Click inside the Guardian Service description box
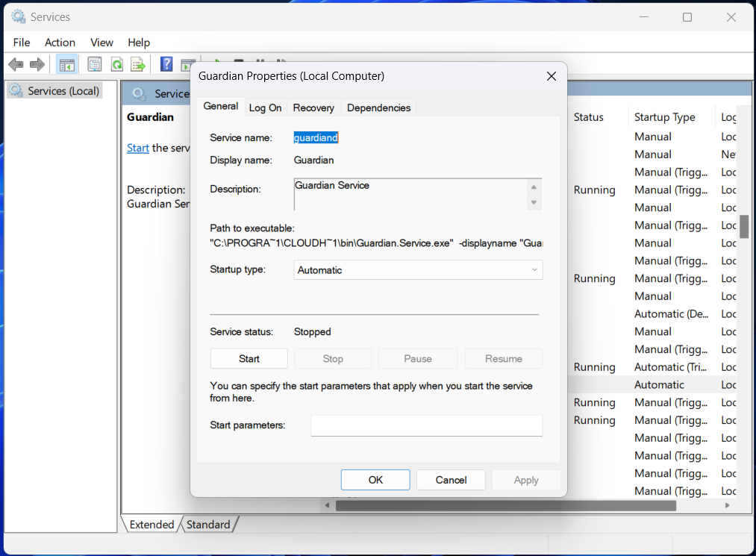 pos(410,194)
